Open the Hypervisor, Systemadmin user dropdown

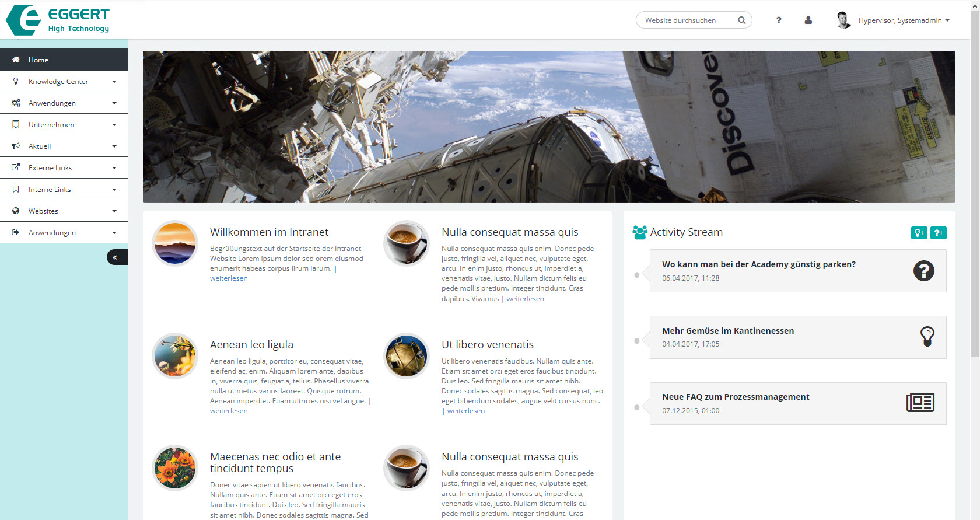(904, 20)
